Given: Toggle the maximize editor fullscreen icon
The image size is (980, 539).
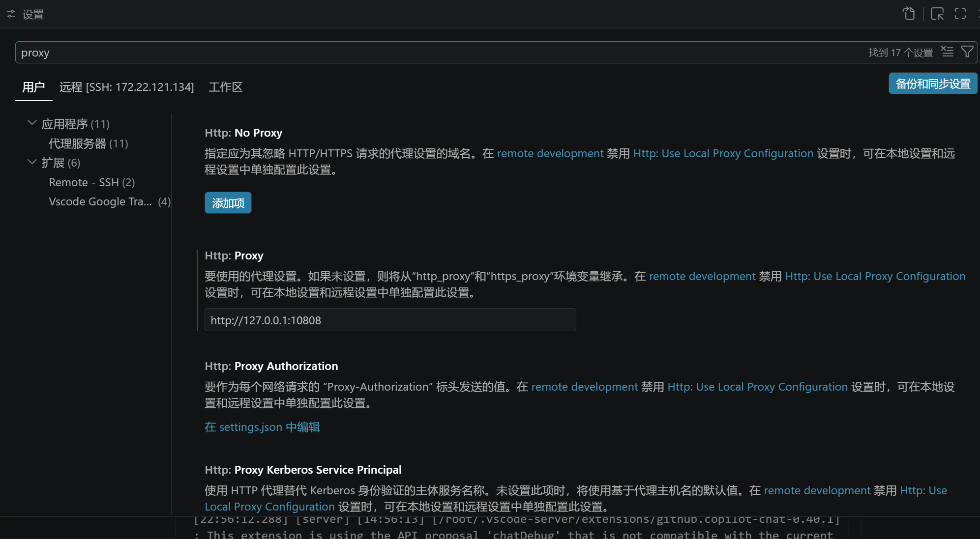Looking at the screenshot, I should [960, 14].
